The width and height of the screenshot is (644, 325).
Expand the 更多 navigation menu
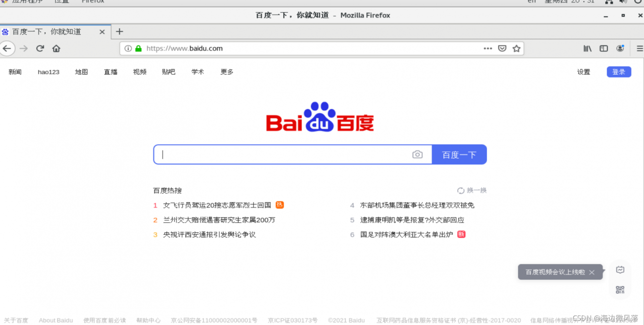[x=227, y=72]
